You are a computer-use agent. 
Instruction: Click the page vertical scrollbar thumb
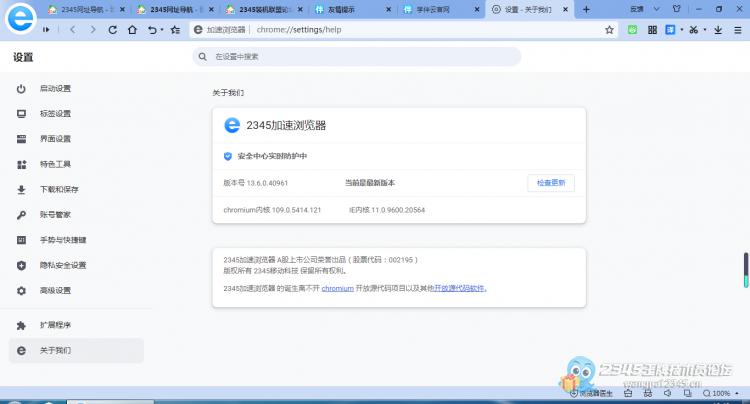coord(746,270)
